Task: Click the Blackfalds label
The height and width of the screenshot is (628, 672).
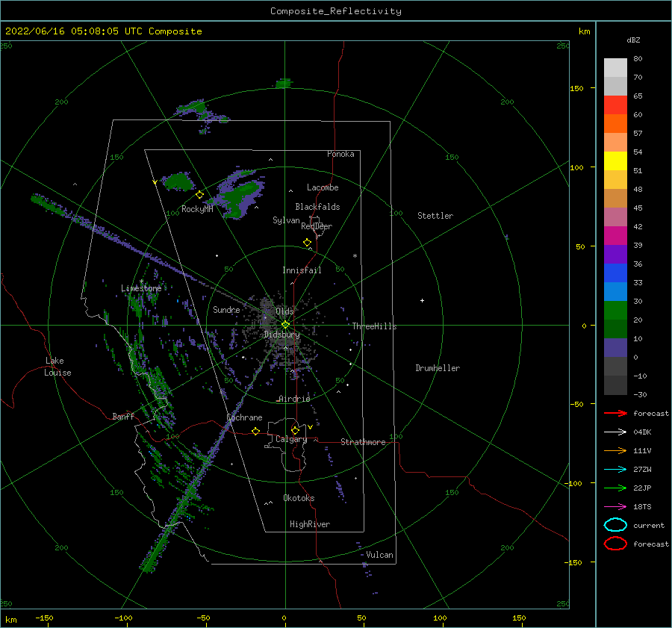Action: (x=317, y=207)
